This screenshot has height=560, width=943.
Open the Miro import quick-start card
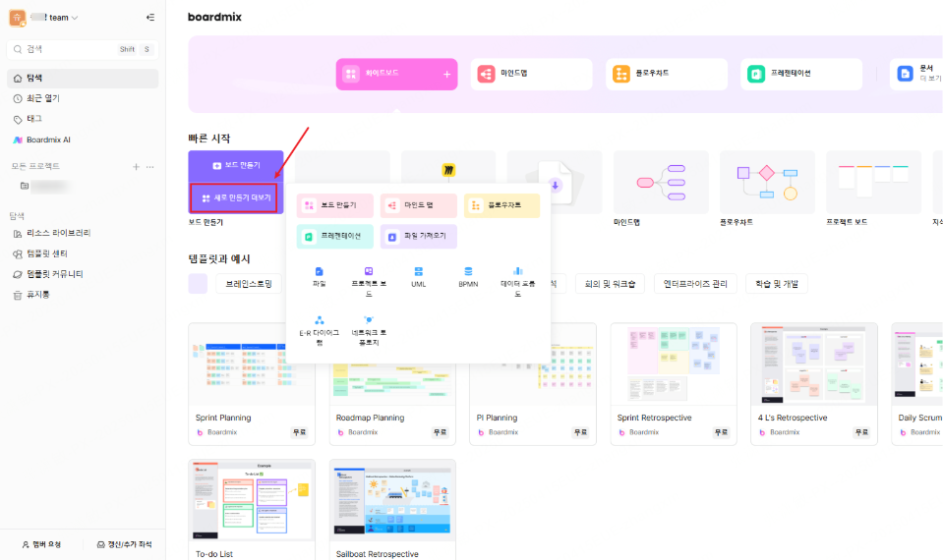click(448, 168)
